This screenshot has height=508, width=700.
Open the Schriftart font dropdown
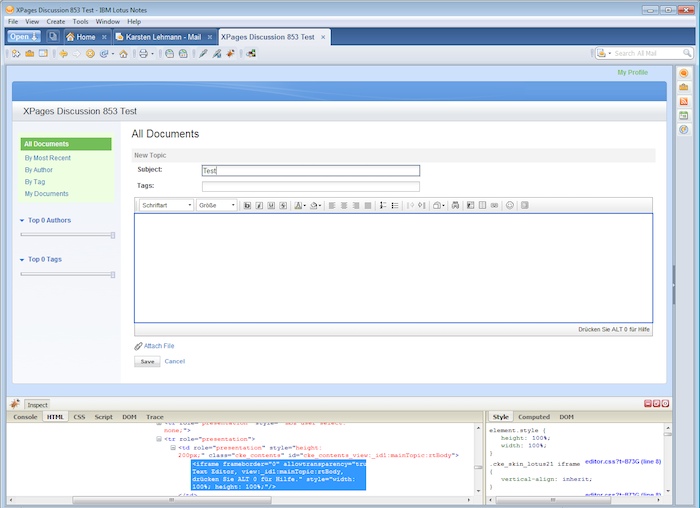click(x=166, y=205)
